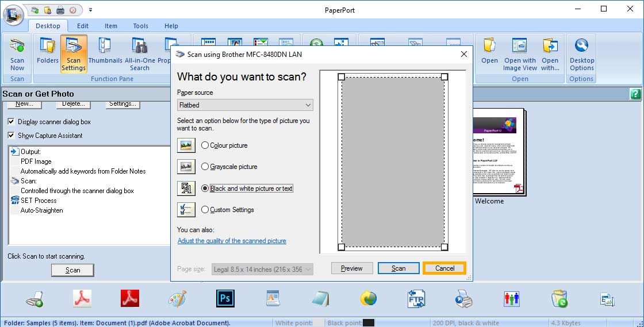Send item to Photoshop icon
Viewport: 644px width, 327px height.
(225, 299)
